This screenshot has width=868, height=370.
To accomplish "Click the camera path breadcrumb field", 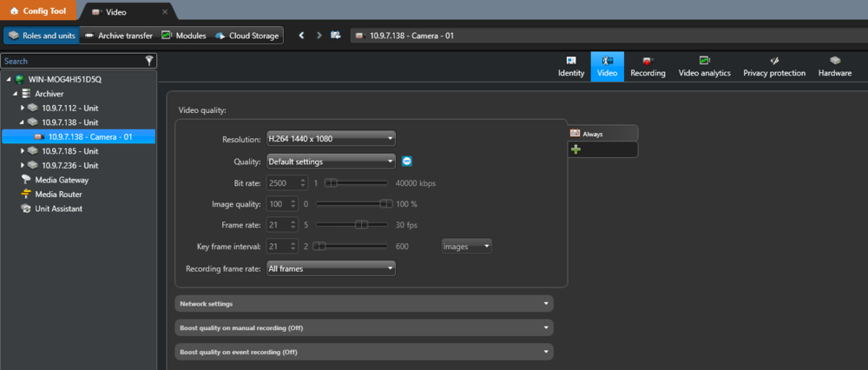I will (x=609, y=36).
